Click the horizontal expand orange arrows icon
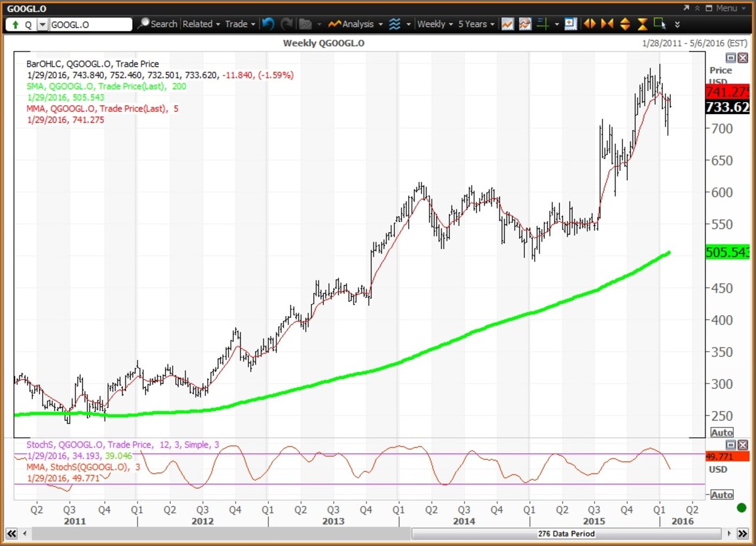The image size is (756, 546). click(x=590, y=24)
